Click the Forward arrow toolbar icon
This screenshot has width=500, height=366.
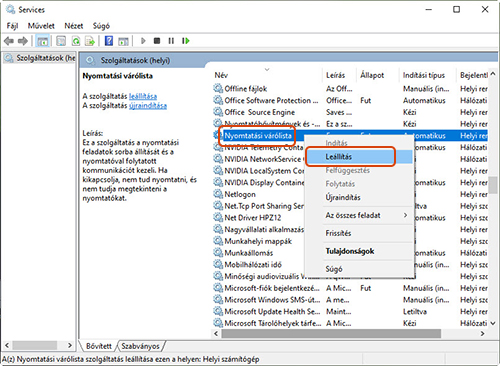23,41
